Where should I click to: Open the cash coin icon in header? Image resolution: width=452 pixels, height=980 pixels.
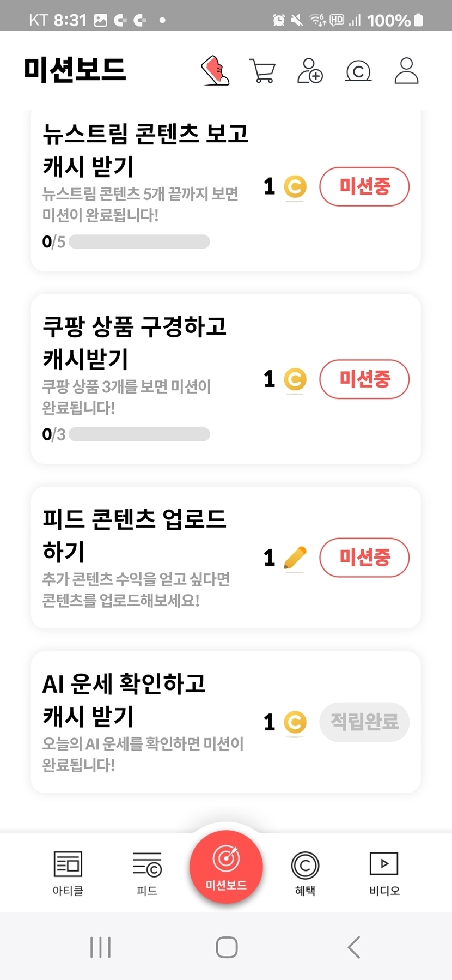[358, 71]
